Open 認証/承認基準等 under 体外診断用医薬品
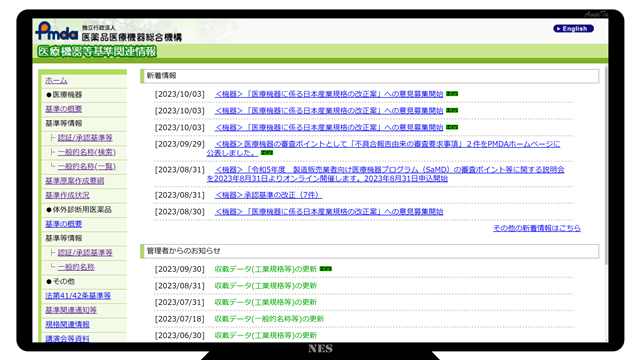 pos(85,252)
